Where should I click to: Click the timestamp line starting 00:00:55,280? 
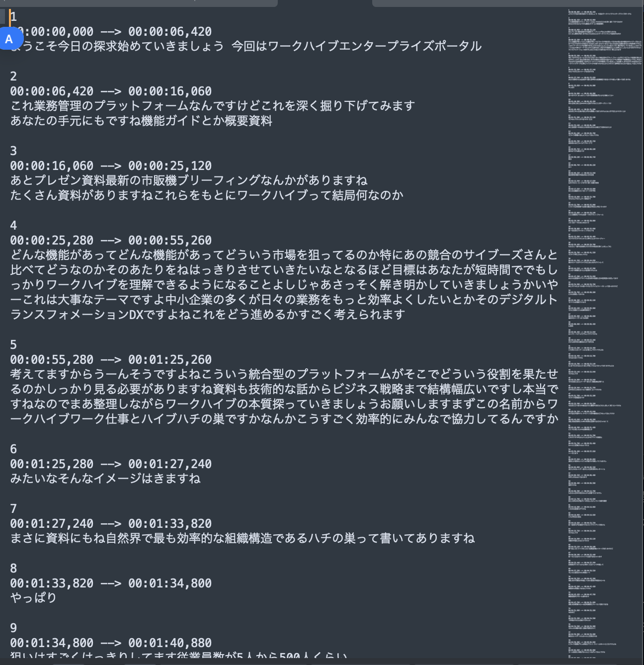[111, 359]
